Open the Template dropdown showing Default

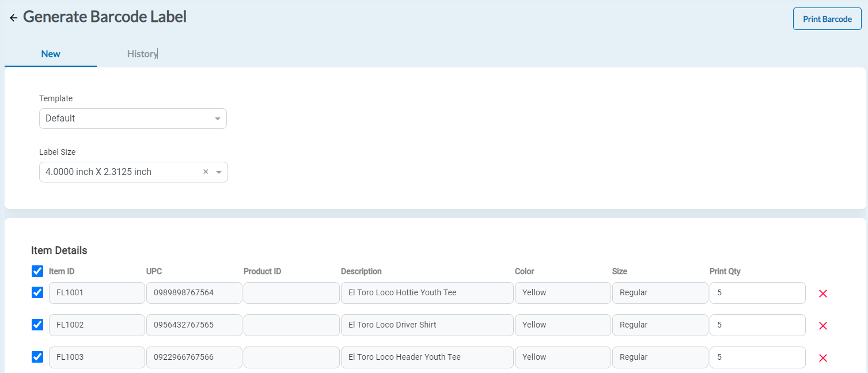point(133,119)
